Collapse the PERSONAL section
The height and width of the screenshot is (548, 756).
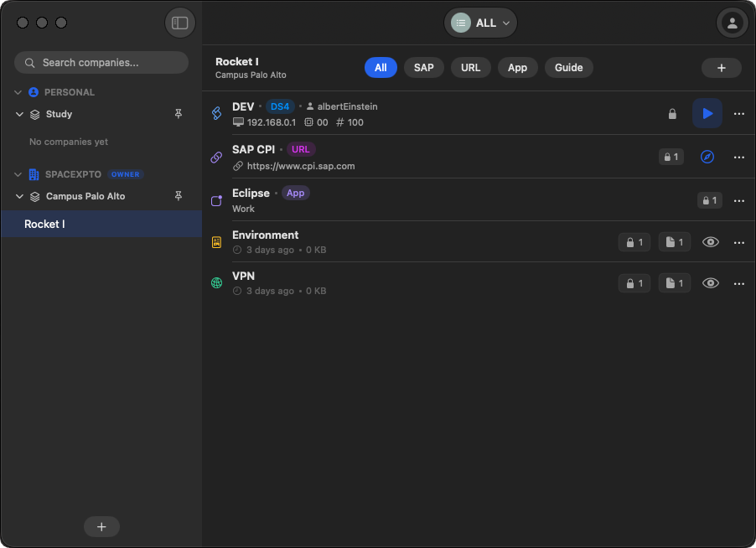coord(18,92)
